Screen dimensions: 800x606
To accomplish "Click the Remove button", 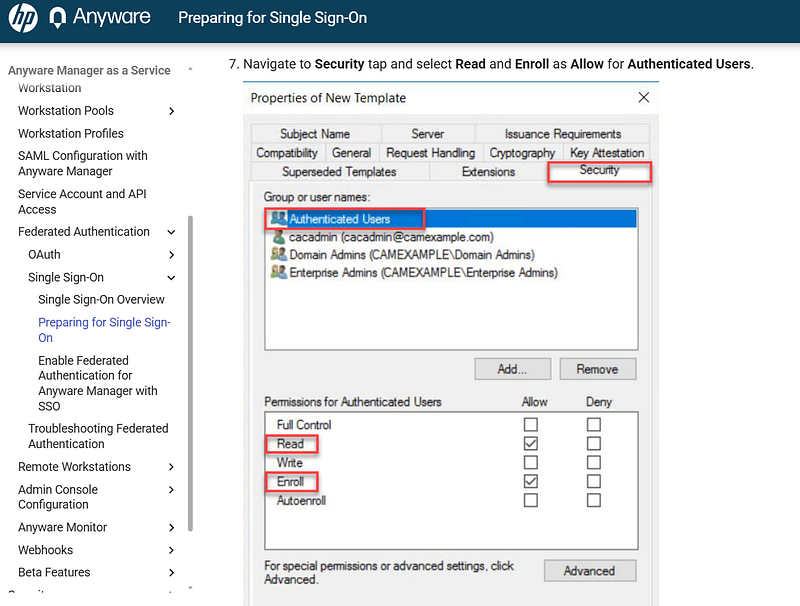I will coord(597,369).
